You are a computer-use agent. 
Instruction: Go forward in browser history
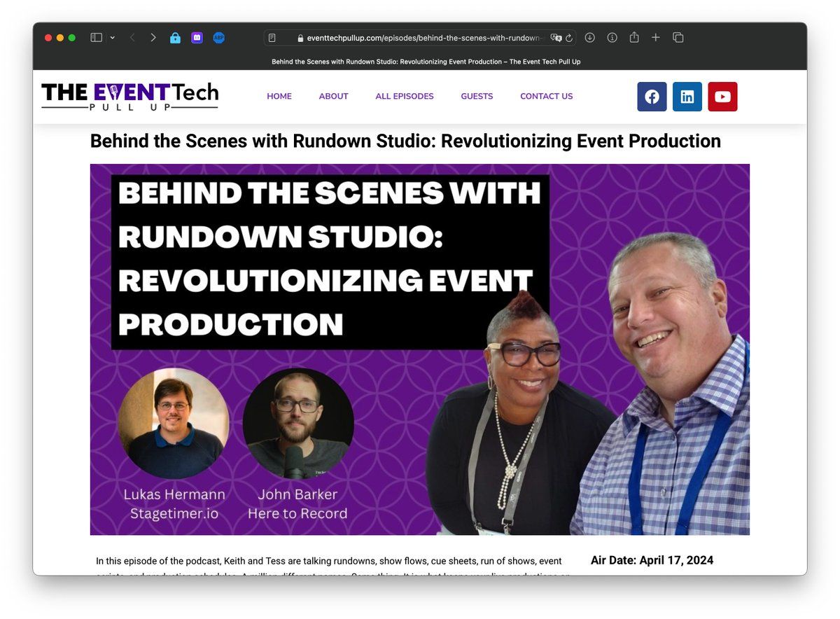click(x=153, y=38)
